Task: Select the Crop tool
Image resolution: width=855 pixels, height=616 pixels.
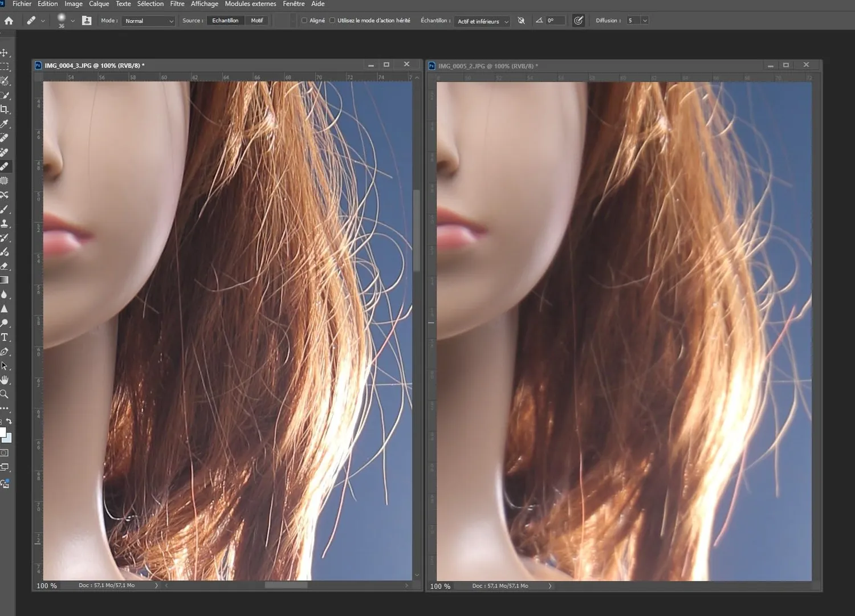Action: pyautogui.click(x=5, y=109)
